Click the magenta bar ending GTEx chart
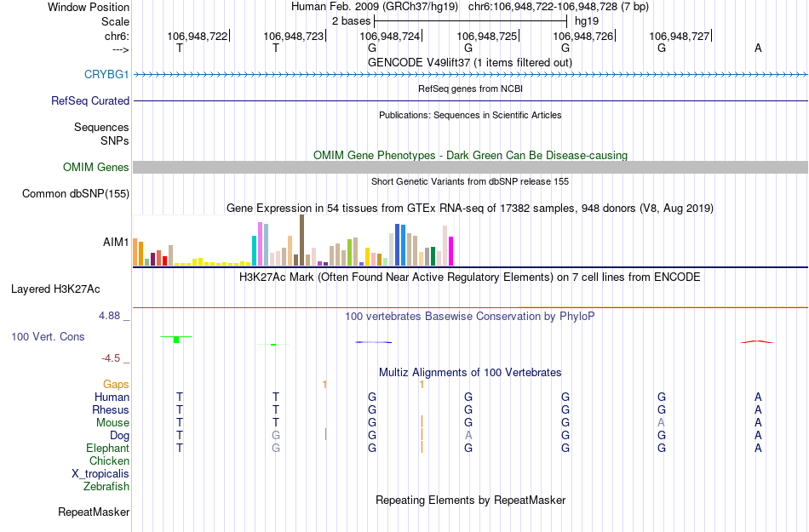 (x=451, y=252)
